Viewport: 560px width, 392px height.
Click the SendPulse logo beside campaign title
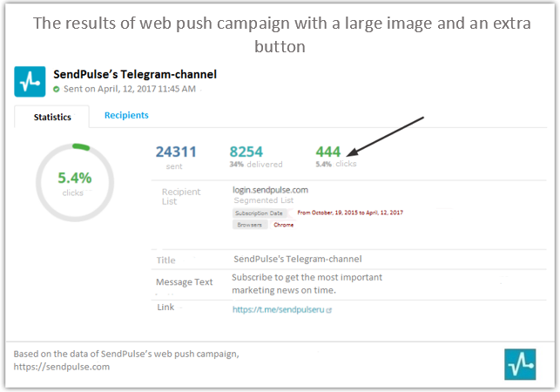coord(30,82)
